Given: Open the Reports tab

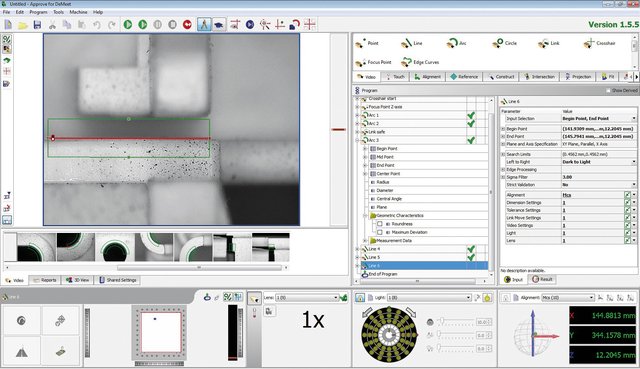Looking at the screenshot, I should 45,280.
